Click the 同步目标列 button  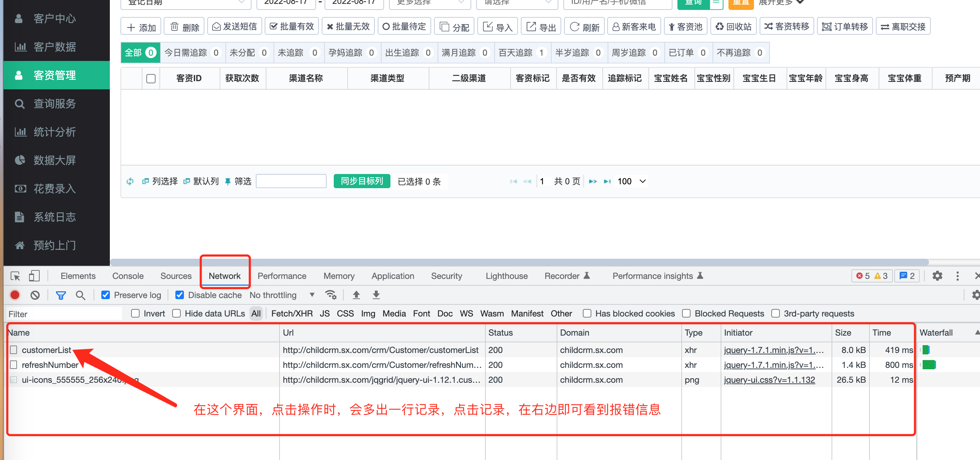click(x=361, y=181)
